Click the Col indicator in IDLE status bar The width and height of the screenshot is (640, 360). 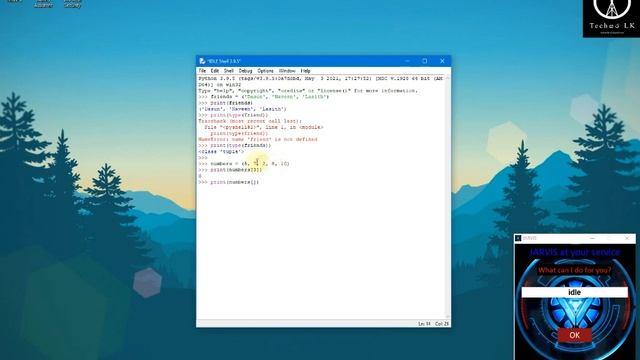pos(442,324)
